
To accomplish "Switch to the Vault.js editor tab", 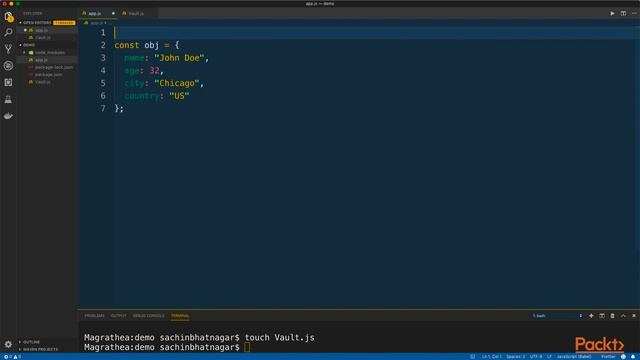I will tap(136, 13).
